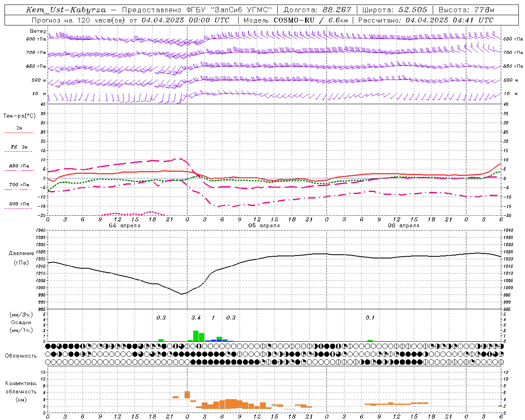Click the tallest green precipitation bar
Screen dimensions: 525x420
[x=196, y=336]
